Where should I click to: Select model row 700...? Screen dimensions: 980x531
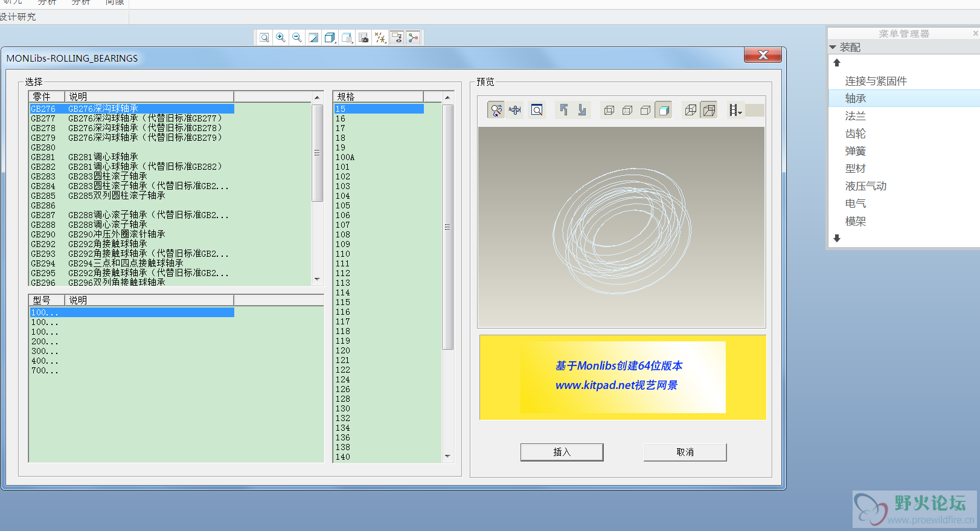pyautogui.click(x=132, y=370)
